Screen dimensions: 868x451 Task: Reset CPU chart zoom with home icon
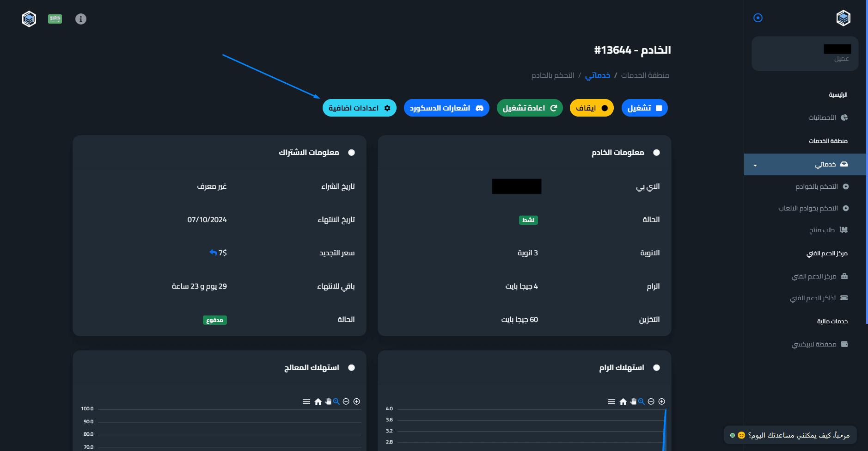(x=318, y=402)
